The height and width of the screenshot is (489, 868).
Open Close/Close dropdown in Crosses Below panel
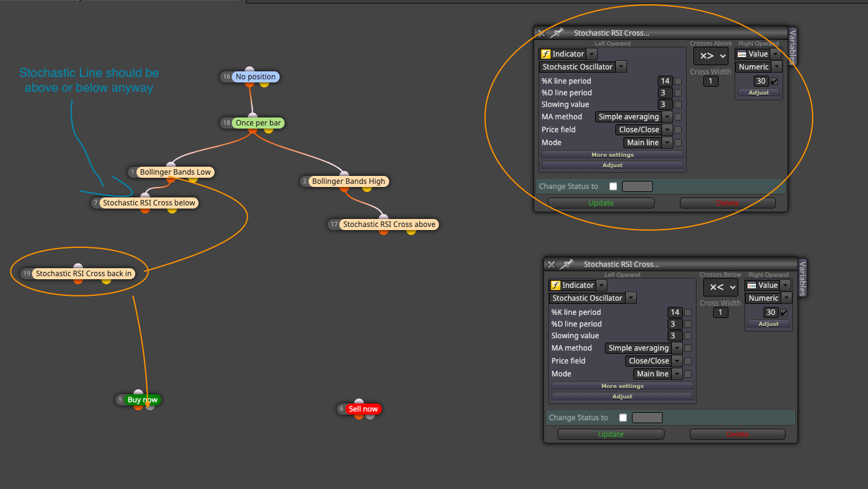[677, 361]
